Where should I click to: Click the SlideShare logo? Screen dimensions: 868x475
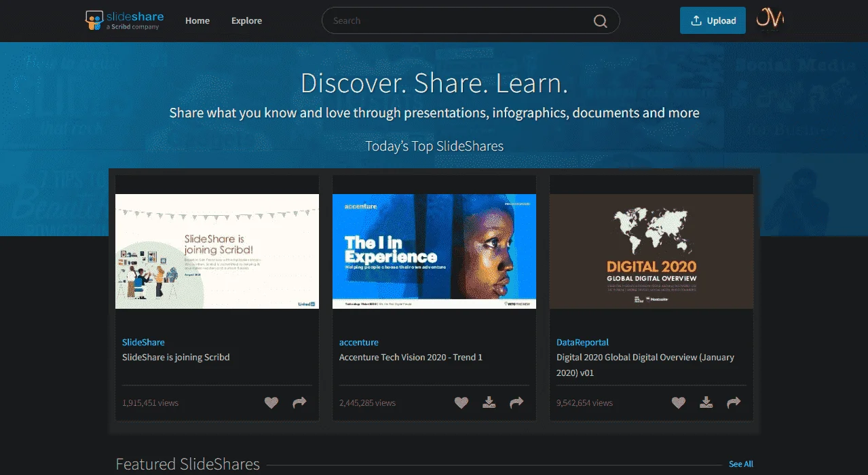[124, 20]
